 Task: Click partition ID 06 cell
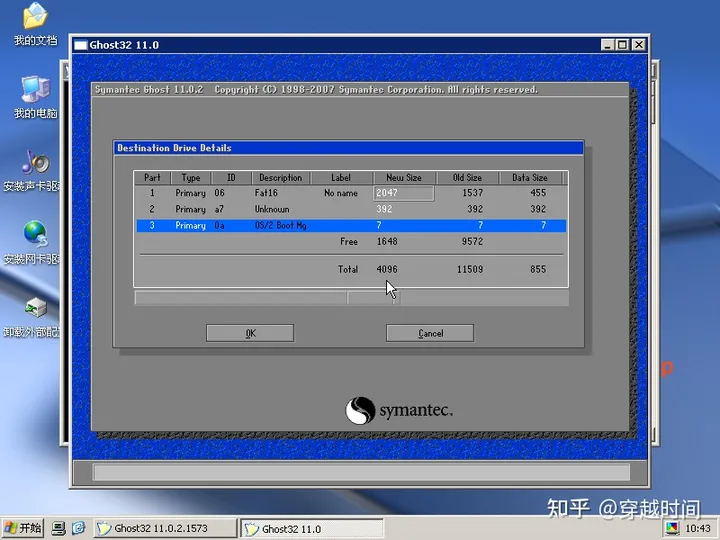(x=219, y=193)
